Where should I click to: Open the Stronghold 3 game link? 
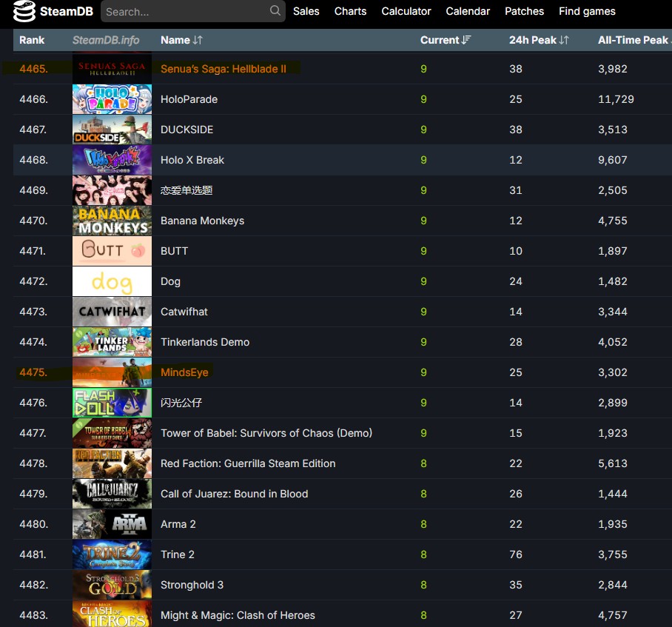[192, 585]
